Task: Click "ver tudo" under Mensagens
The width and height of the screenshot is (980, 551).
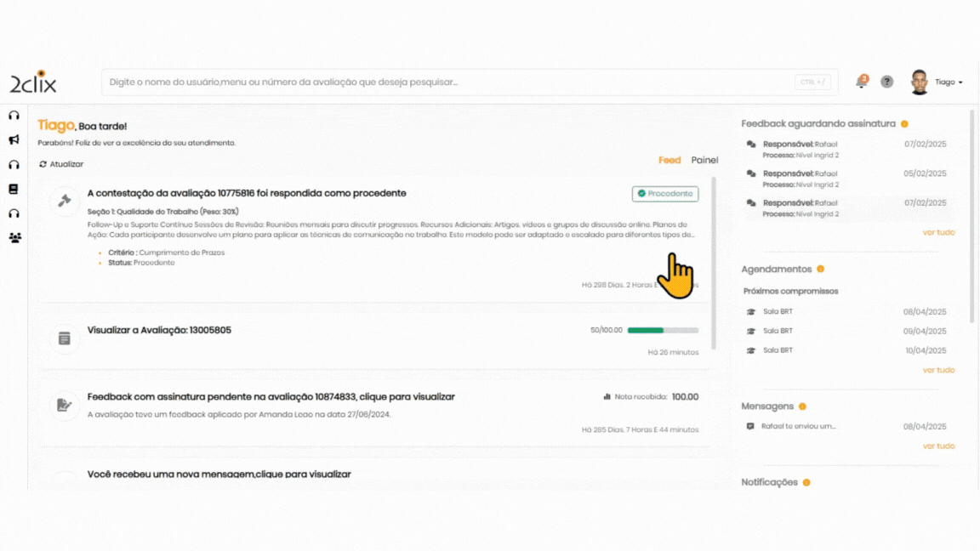Action: point(938,446)
